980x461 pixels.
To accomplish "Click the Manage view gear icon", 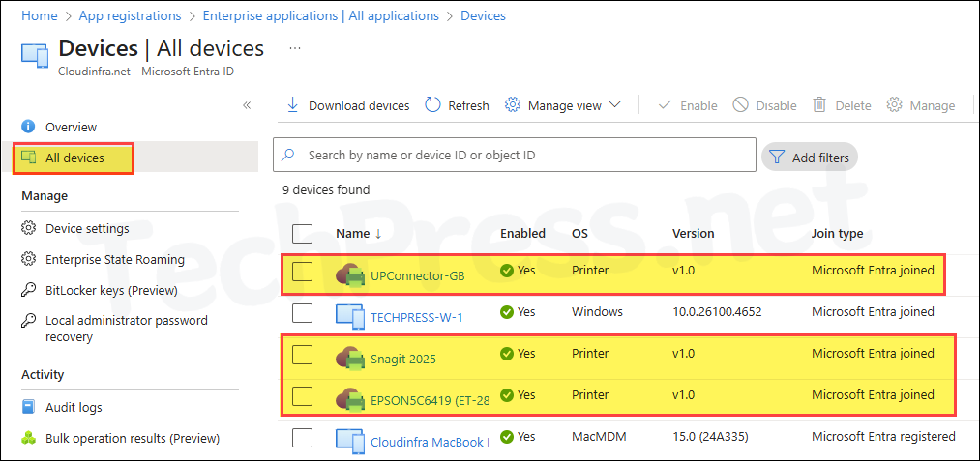I will tap(513, 105).
